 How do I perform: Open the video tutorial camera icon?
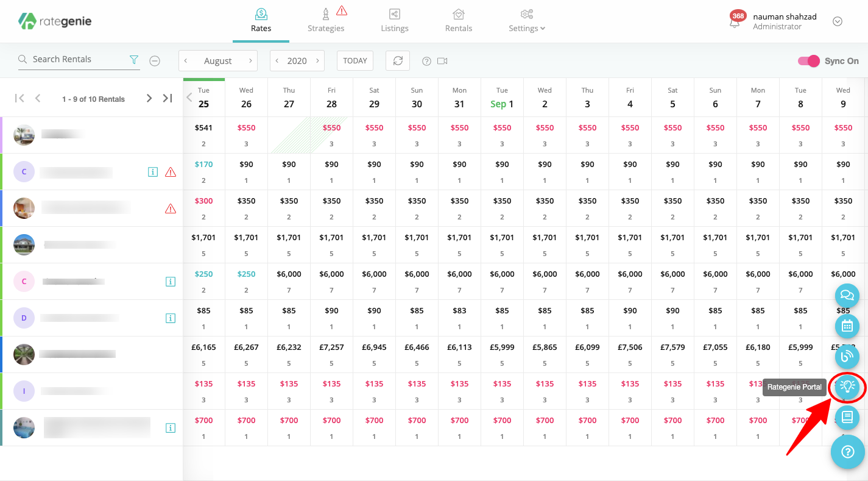[x=442, y=61]
